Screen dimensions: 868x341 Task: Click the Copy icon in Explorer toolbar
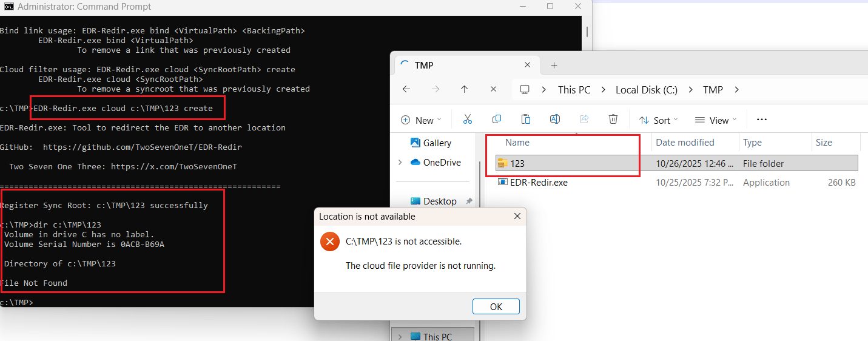(x=497, y=120)
